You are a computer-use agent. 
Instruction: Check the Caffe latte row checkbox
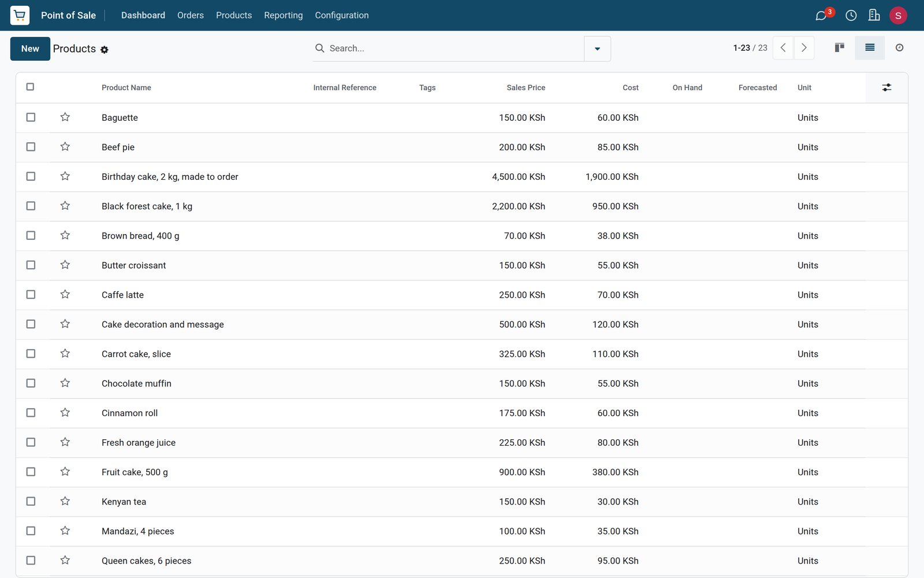31,295
